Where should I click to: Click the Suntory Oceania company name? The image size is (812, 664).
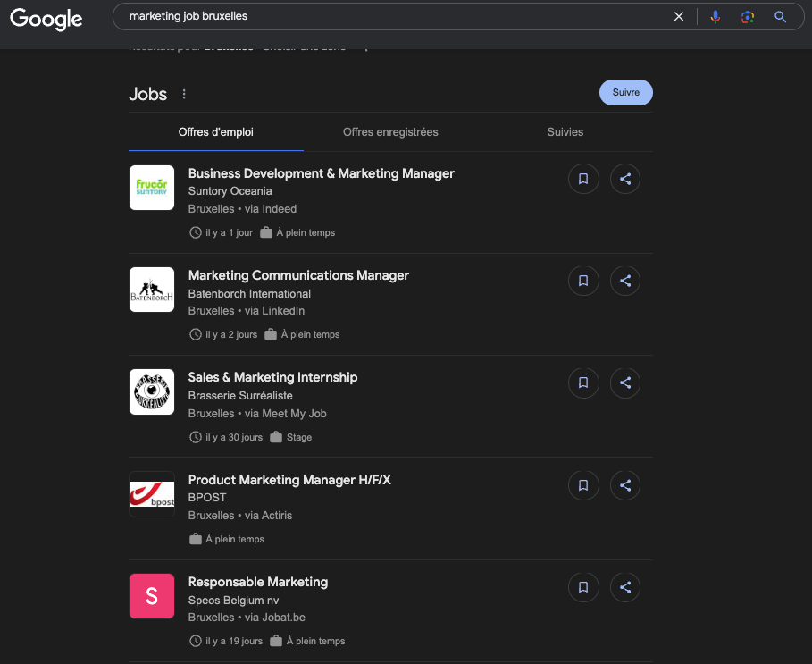point(230,191)
